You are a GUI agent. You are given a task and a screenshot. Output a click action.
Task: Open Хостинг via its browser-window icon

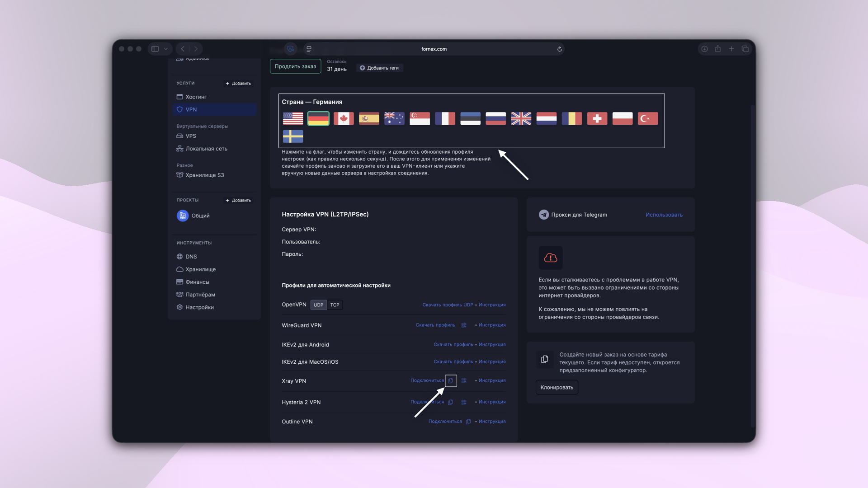pos(179,97)
